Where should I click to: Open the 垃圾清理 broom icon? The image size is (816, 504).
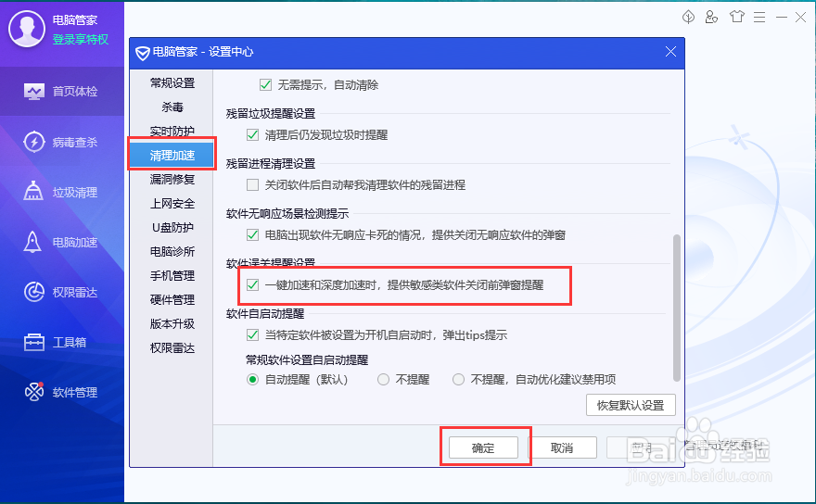click(33, 192)
